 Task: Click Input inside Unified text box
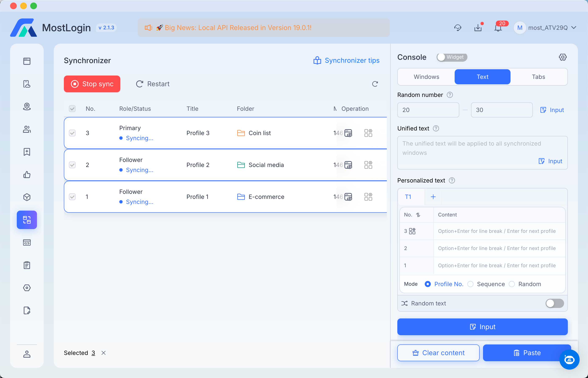[550, 161]
